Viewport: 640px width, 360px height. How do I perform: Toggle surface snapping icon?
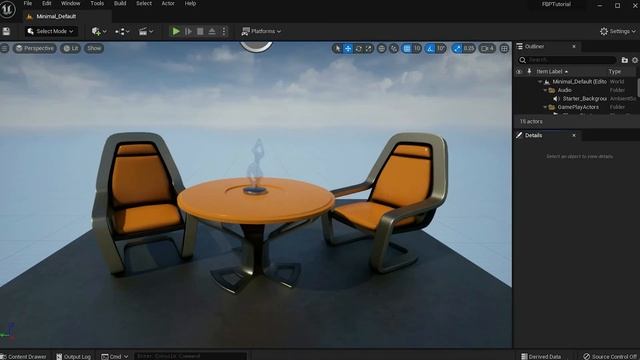coord(394,49)
